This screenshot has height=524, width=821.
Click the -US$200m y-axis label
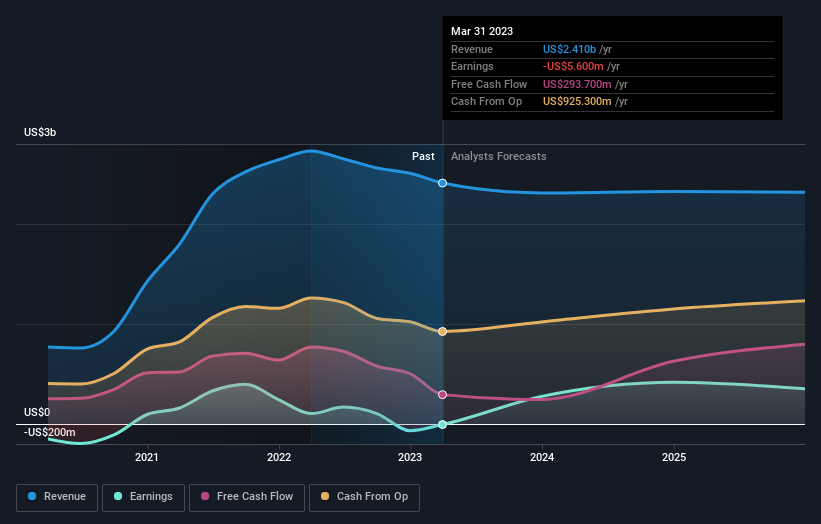[49, 432]
